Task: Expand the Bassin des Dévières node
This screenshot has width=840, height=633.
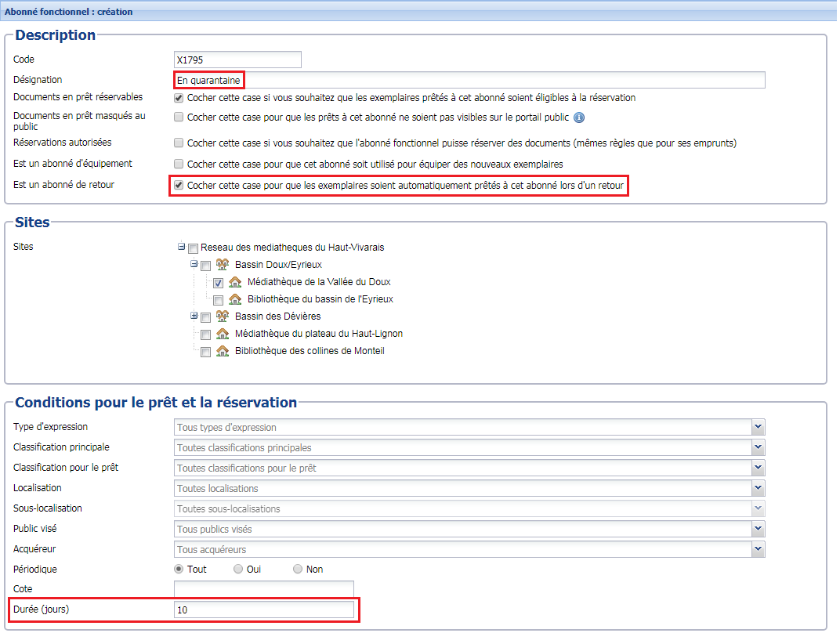Action: [193, 316]
